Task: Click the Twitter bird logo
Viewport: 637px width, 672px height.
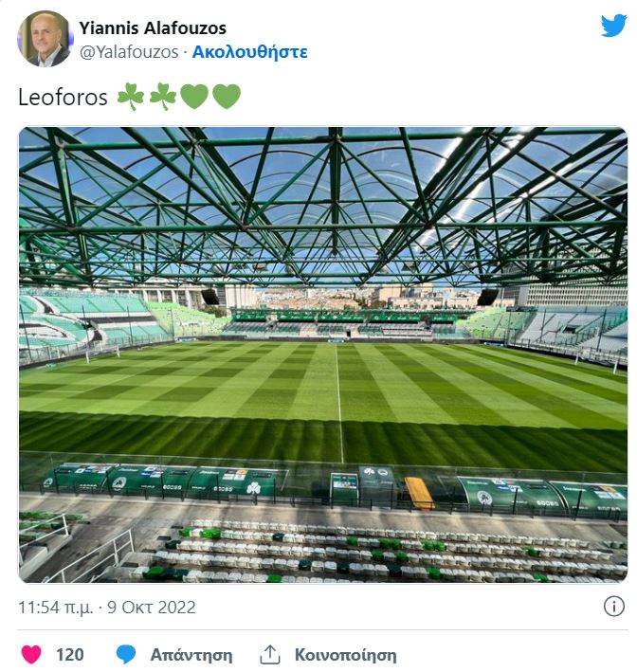Action: tap(613, 26)
